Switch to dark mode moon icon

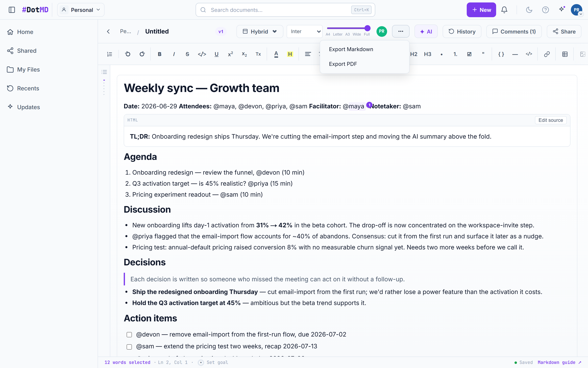click(529, 10)
